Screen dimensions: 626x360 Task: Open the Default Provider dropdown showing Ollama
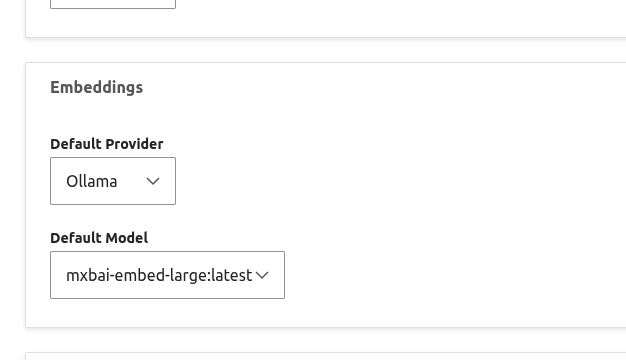[x=113, y=181]
